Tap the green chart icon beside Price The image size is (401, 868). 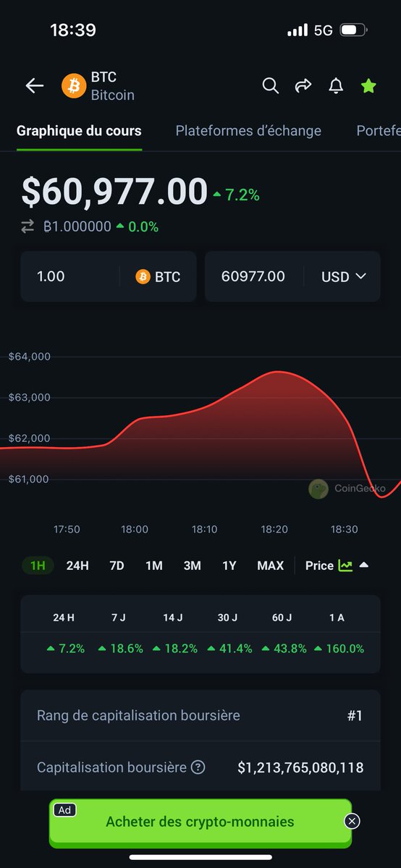[x=345, y=566]
